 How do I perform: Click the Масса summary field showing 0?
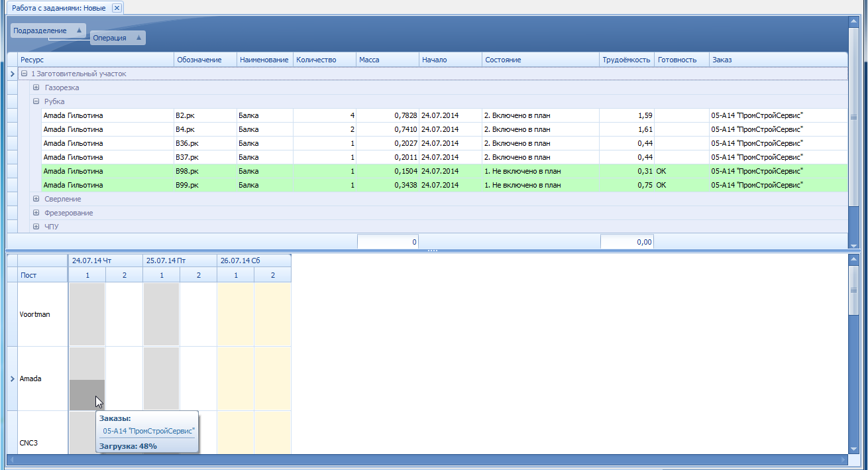(388, 242)
